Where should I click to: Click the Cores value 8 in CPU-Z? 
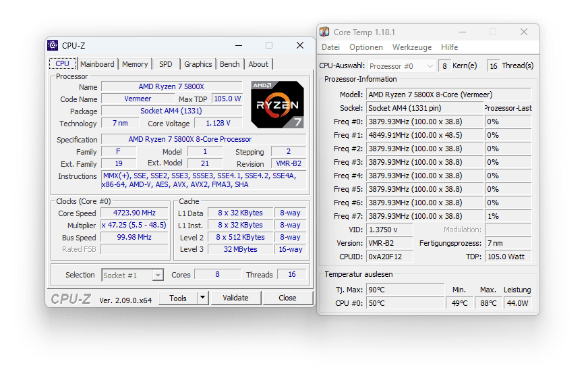tap(218, 275)
